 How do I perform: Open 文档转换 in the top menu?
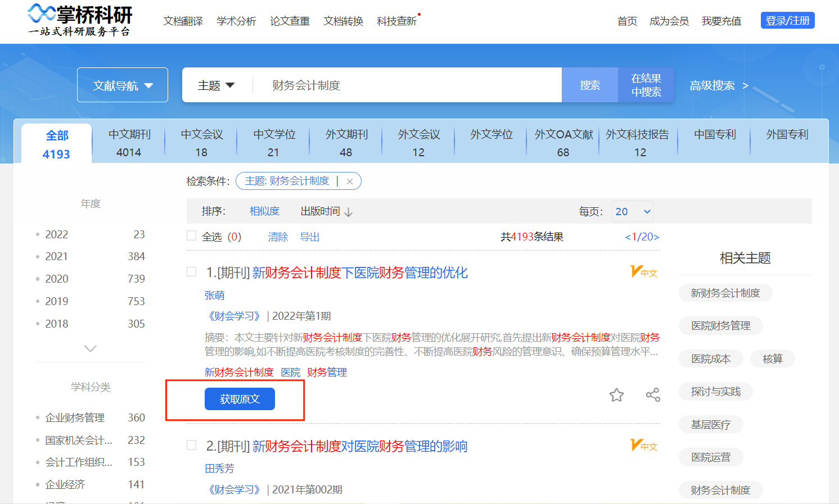point(343,21)
